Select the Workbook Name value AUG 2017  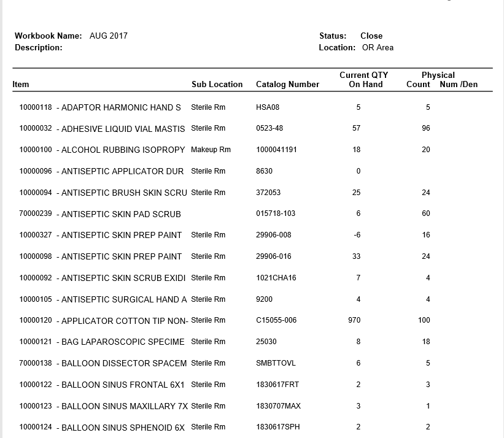coord(109,36)
